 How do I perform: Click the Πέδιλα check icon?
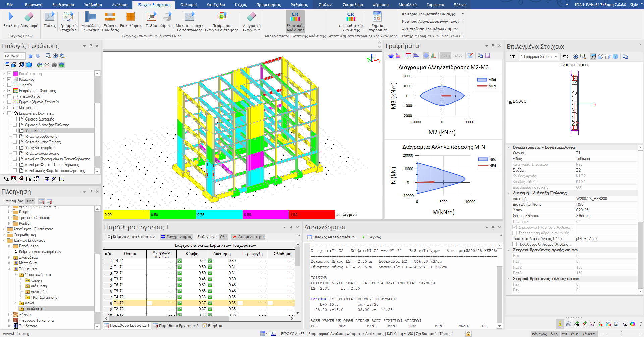pos(151,17)
